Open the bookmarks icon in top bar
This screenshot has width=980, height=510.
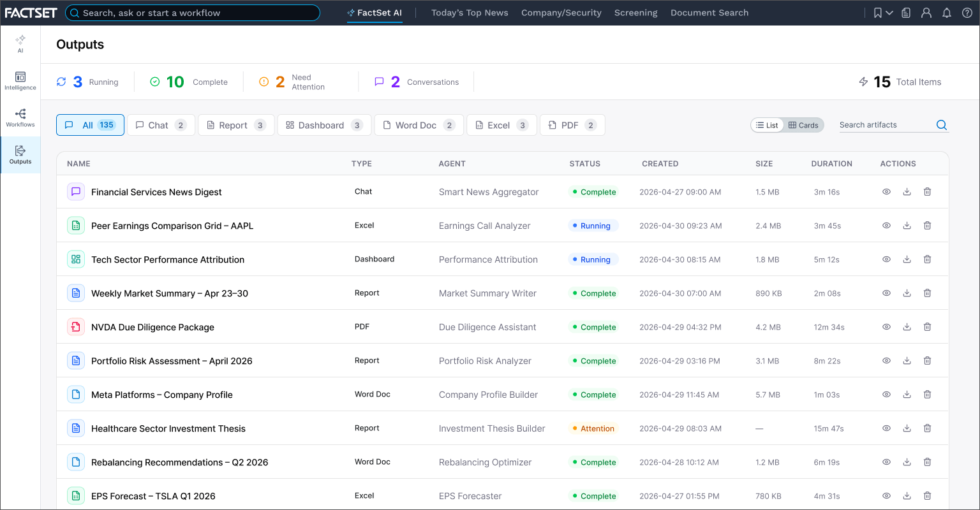[x=878, y=13]
